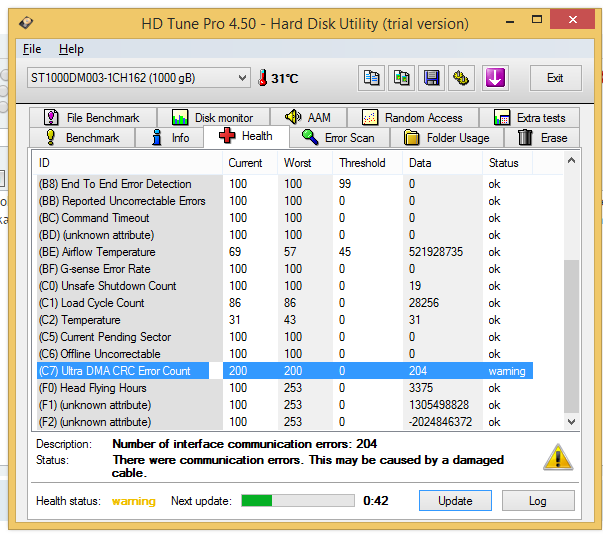Switch to the Folder Usage tab
Screen dimensions: 603x537
tap(447, 138)
